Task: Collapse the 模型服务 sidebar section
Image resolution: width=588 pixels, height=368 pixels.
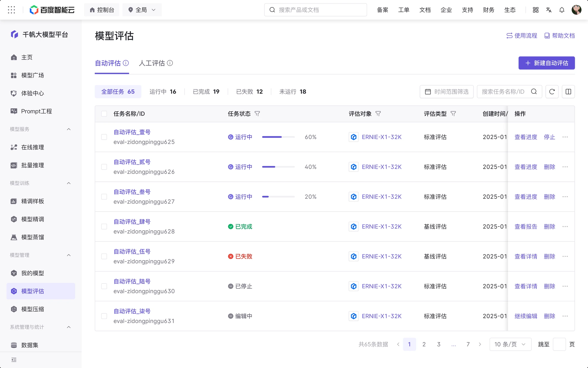Action: pyautogui.click(x=69, y=129)
